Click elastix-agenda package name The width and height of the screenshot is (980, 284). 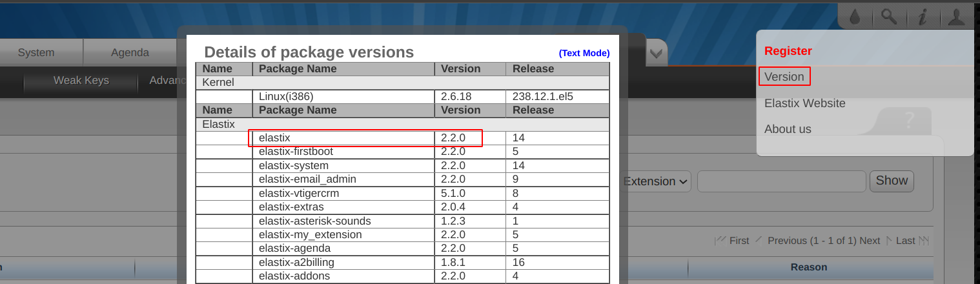[295, 248]
